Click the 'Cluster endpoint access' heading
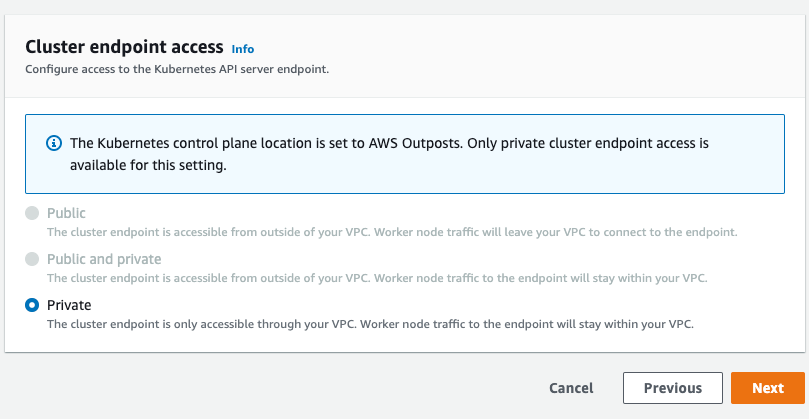Screen dimensions: 809x419 click(x=124, y=47)
